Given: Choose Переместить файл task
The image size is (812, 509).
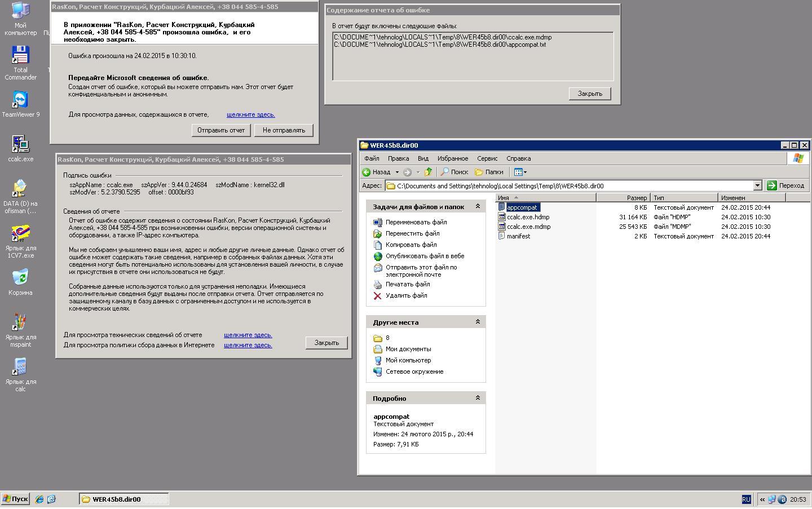Looking at the screenshot, I should pos(406,233).
